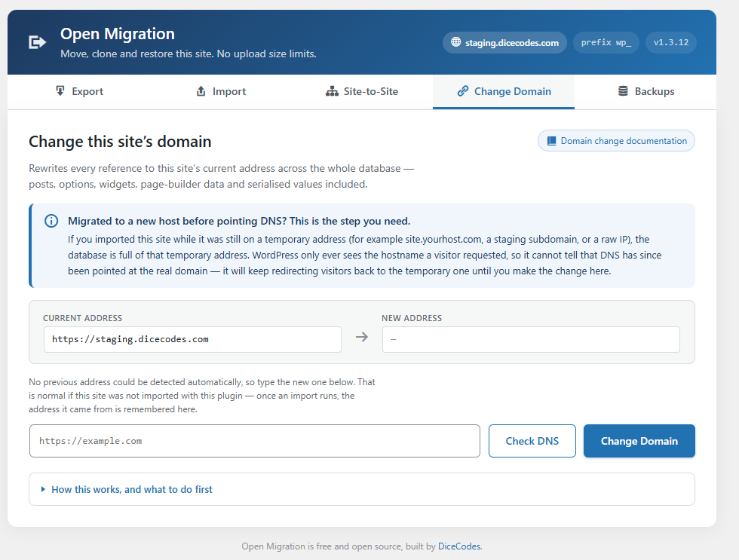The height and width of the screenshot is (560, 739).
Task: Click the prefix wp_ badge
Action: pyautogui.click(x=606, y=42)
